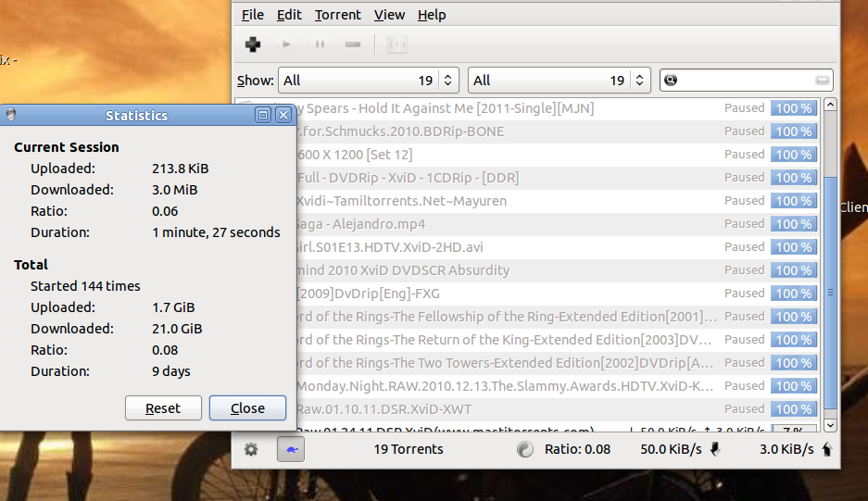Open the Torrent menu
Image resolution: width=868 pixels, height=501 pixels.
[338, 15]
